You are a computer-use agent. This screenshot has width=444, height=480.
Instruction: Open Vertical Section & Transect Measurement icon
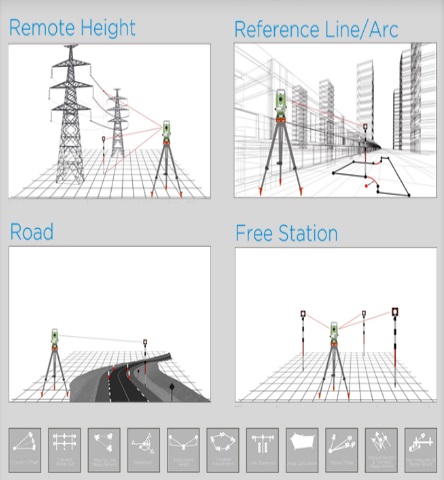coord(381,450)
